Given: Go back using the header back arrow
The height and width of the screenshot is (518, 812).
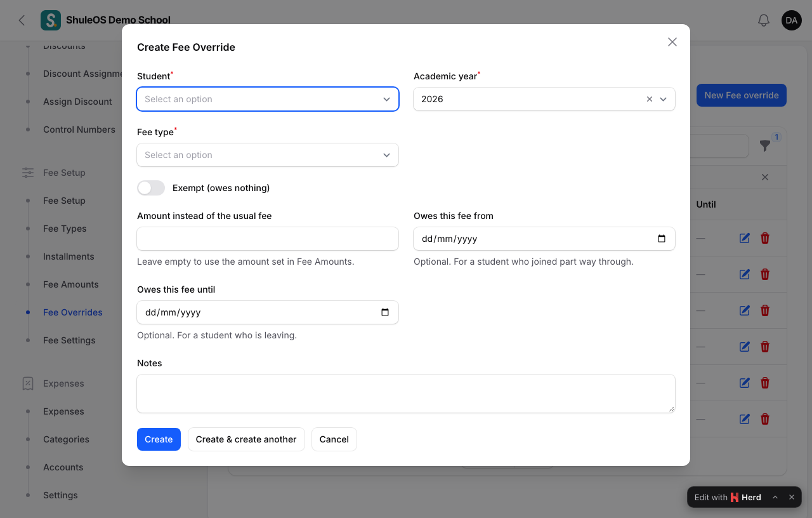Looking at the screenshot, I should 22,20.
